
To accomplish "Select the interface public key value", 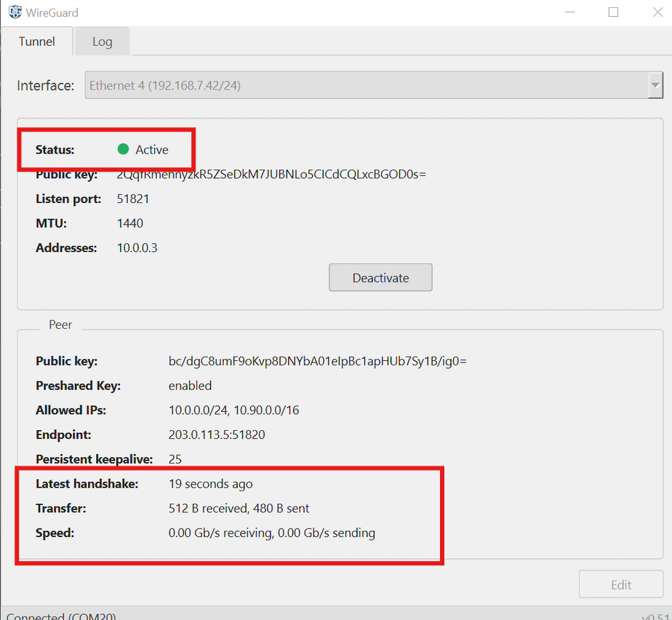I will [x=271, y=175].
